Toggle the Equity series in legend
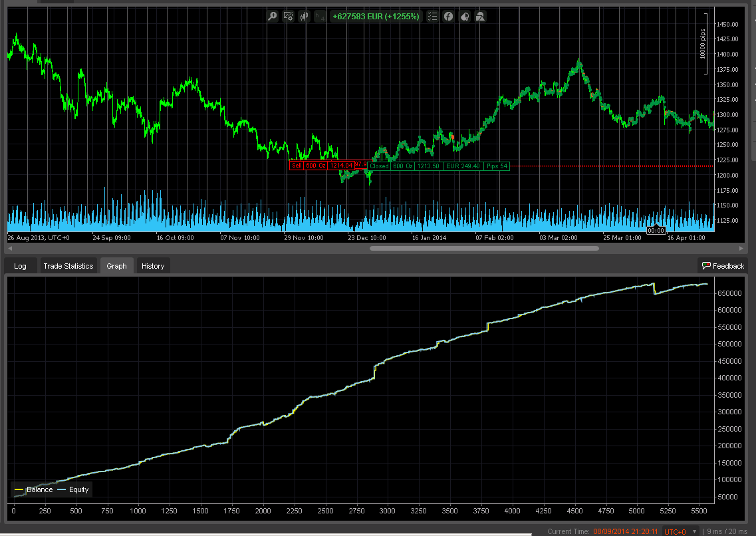 pyautogui.click(x=72, y=489)
